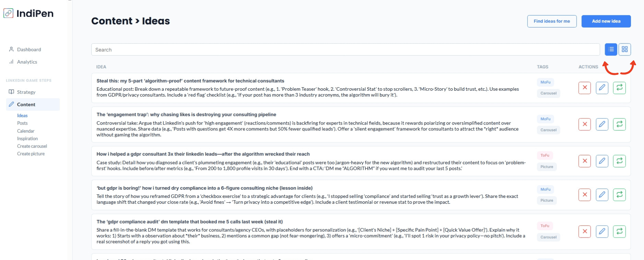Select Content in the sidebar
Image resolution: width=644 pixels, height=260 pixels.
pyautogui.click(x=26, y=104)
